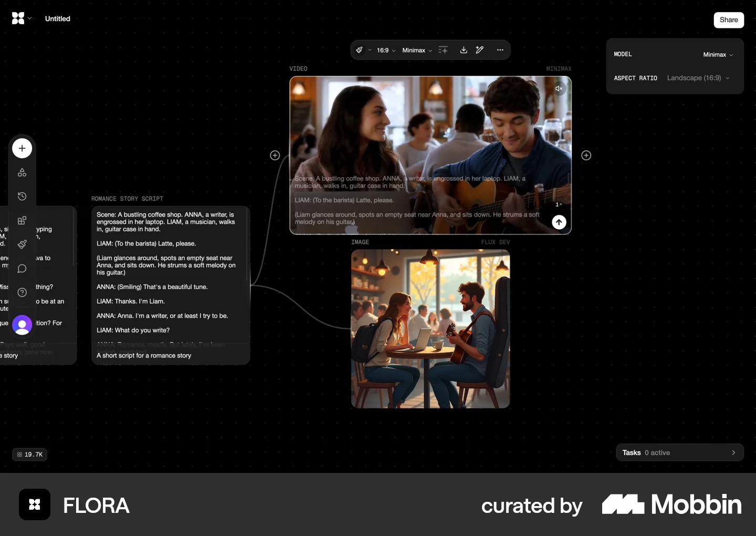Click the magic pencil edit icon
Screen dimensions: 756x536
click(479, 50)
